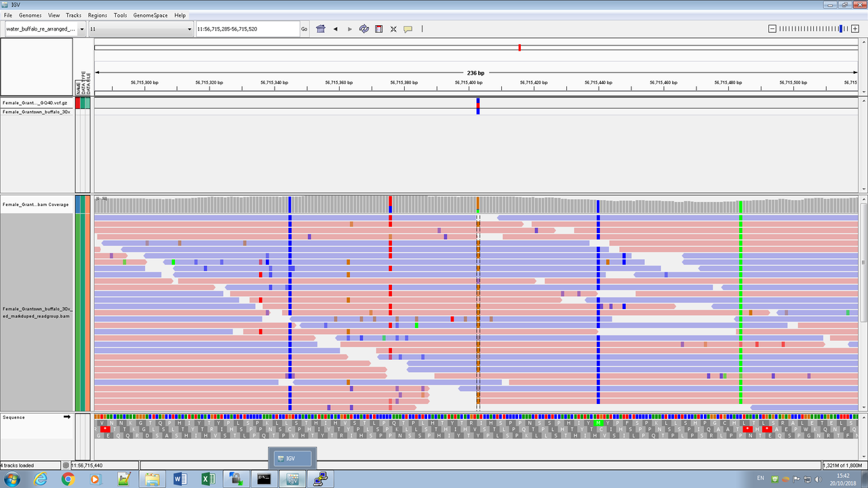The height and width of the screenshot is (488, 868).
Task: Click the resize tracks to fit icon
Action: click(x=393, y=29)
